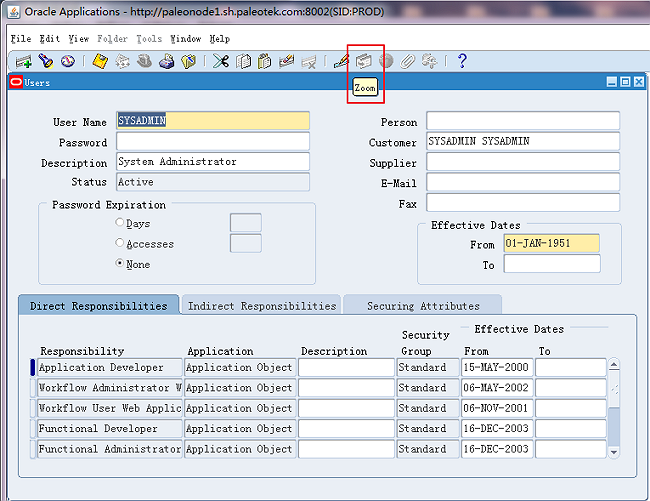The width and height of the screenshot is (650, 501).
Task: Click the Person input field
Action: coord(523,121)
